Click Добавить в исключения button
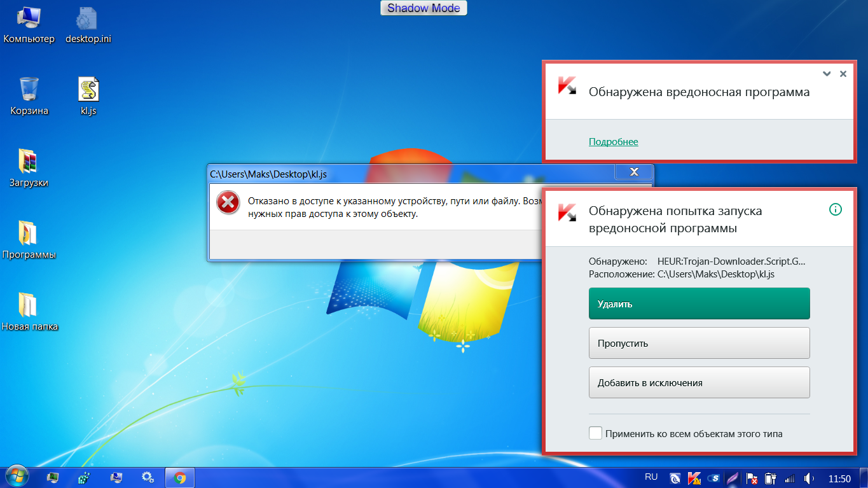The image size is (868, 488). click(699, 383)
